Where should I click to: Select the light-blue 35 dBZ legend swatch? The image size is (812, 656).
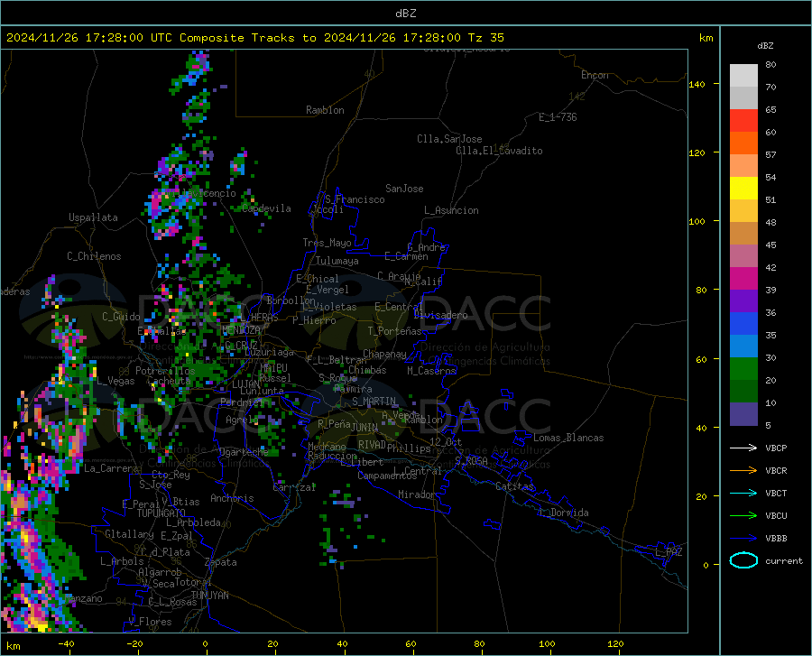[x=743, y=346]
